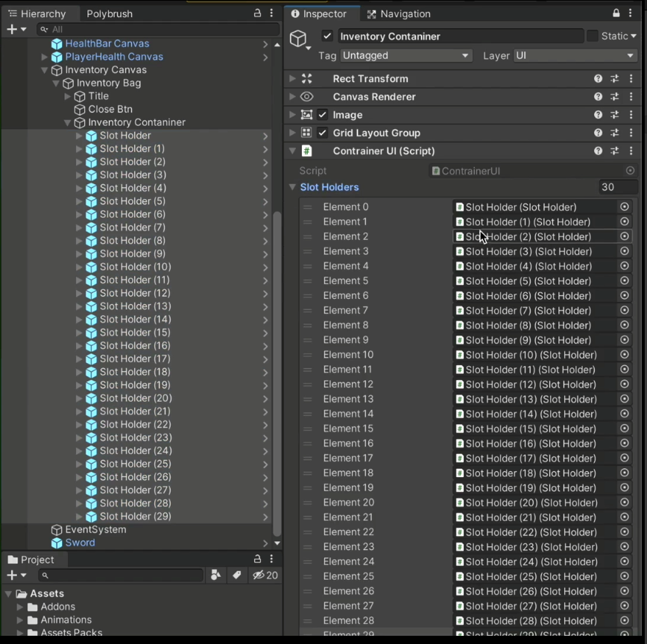Switch to the Polybrush tab

[x=109, y=13]
